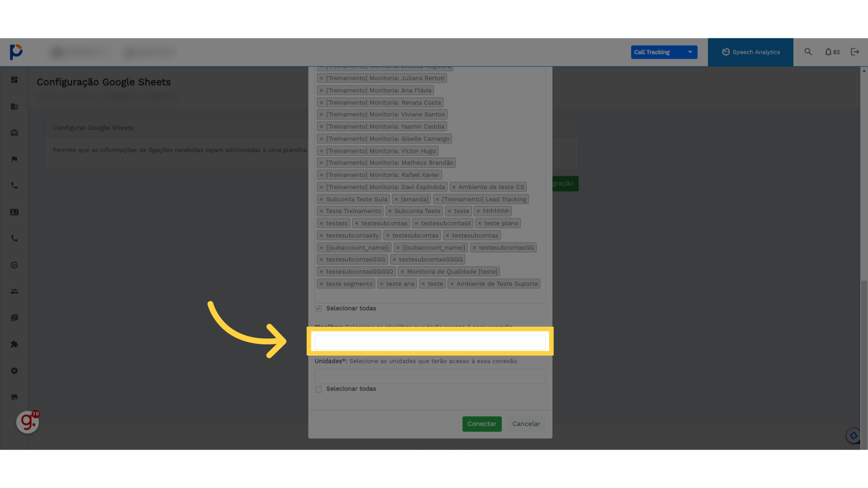Open the settings gear icon in the sidebar
This screenshot has width=868, height=488.
click(14, 371)
